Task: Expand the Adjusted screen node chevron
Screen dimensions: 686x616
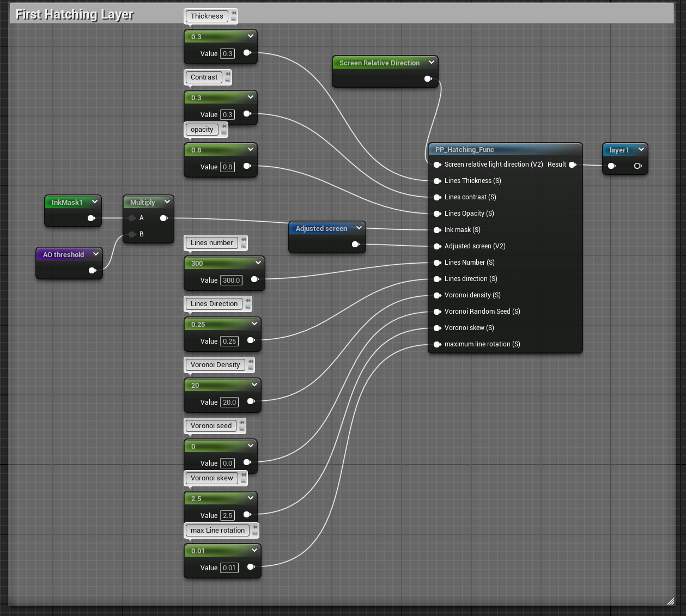Action: click(359, 228)
